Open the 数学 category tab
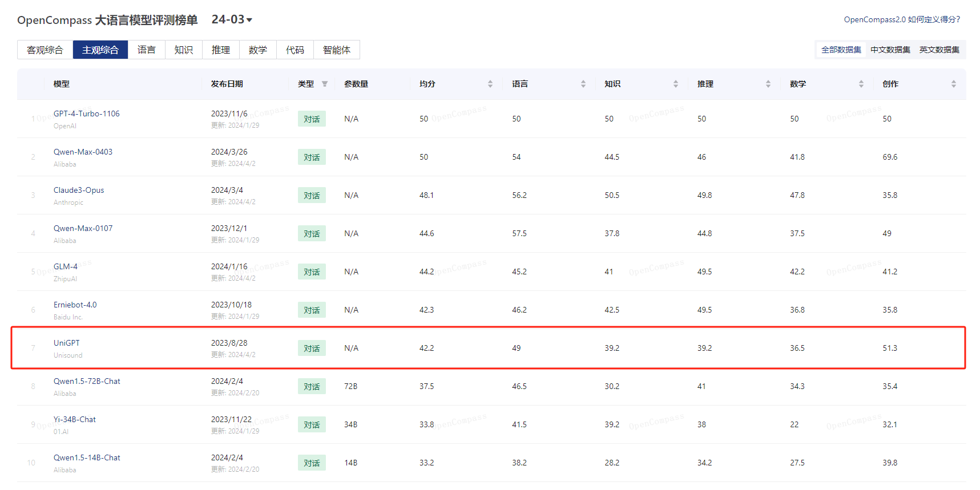980x490 pixels. (x=258, y=50)
